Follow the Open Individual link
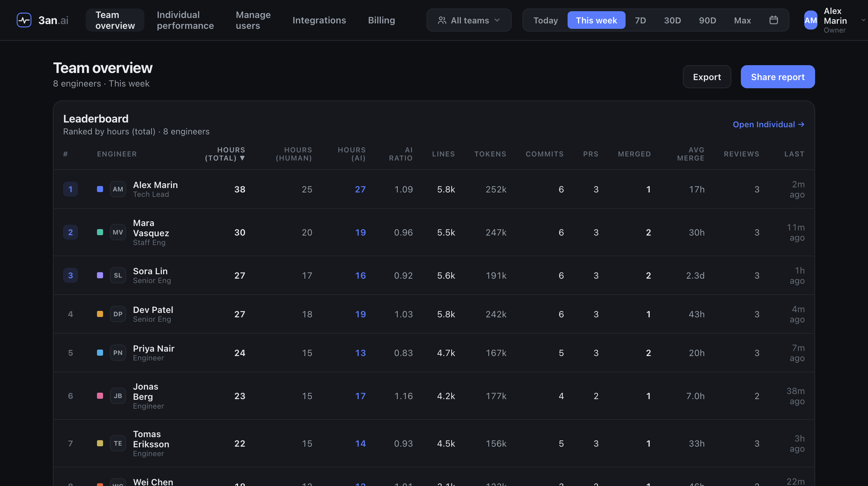Screen dimensions: 868x486 (769, 124)
